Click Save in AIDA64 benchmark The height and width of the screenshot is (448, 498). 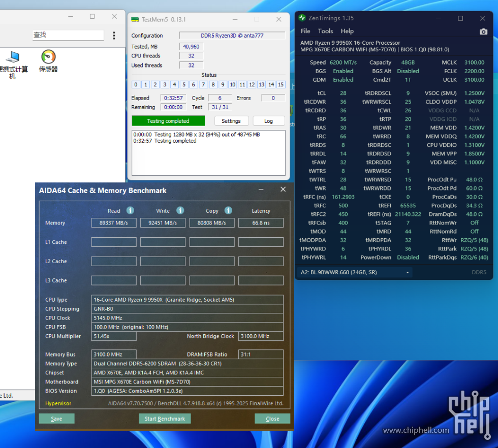click(56, 419)
